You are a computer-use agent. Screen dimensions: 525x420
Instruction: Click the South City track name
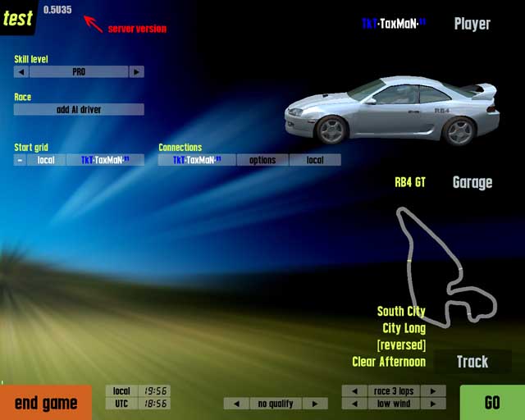(401, 311)
